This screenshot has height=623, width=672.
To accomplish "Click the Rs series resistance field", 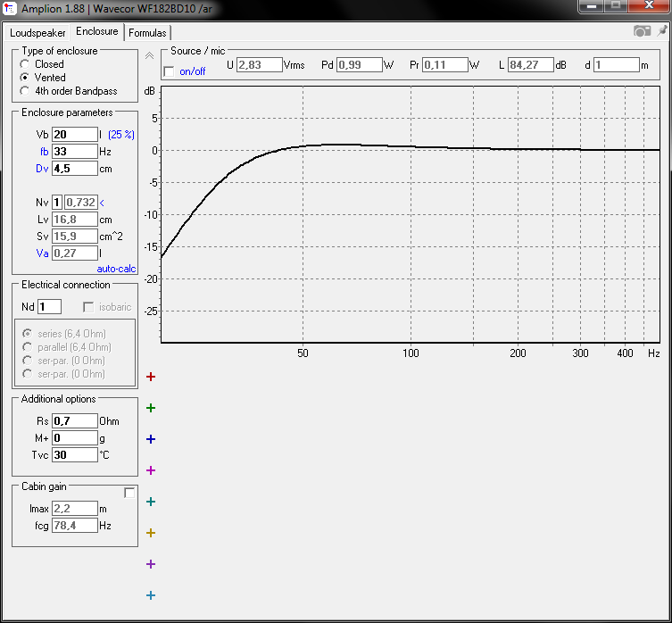I will tap(75, 420).
